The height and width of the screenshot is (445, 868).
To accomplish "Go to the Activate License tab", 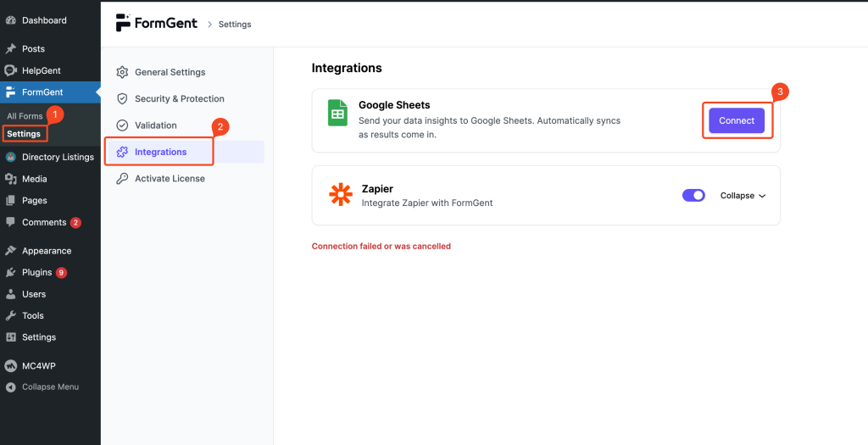I will pyautogui.click(x=184, y=179).
